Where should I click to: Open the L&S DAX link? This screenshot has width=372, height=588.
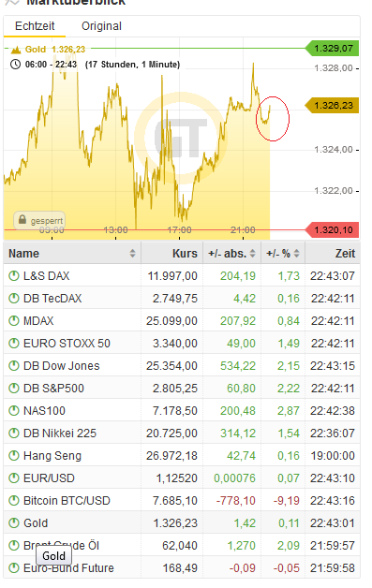point(47,276)
